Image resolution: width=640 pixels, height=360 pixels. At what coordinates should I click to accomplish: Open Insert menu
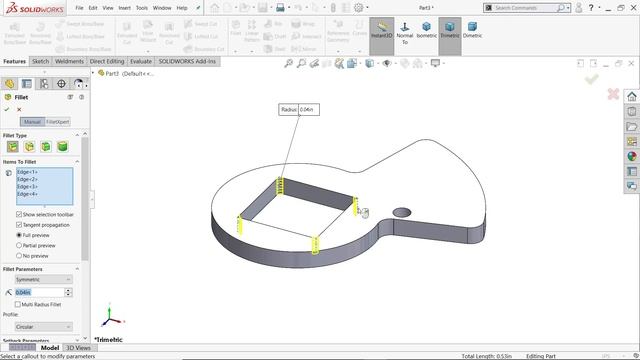coord(124,8)
